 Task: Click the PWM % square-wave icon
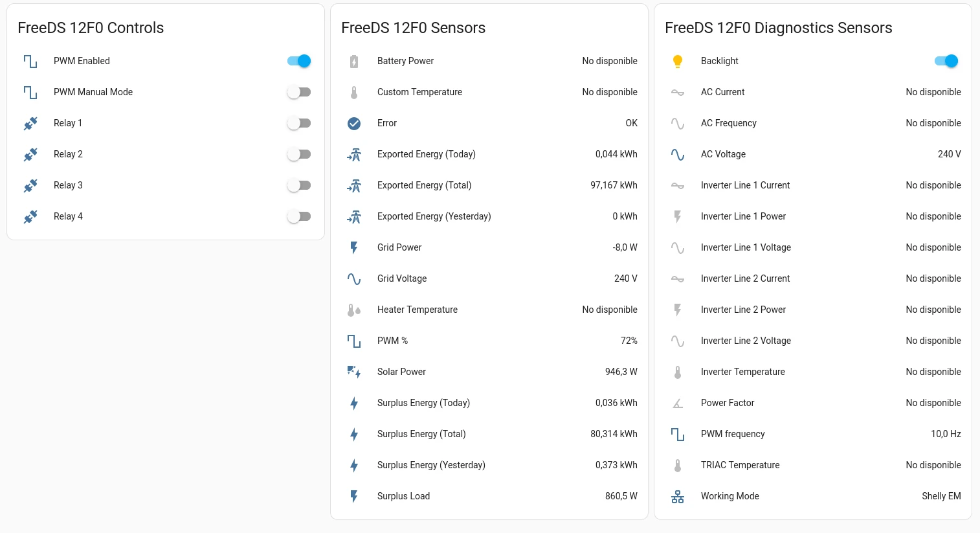pos(354,341)
